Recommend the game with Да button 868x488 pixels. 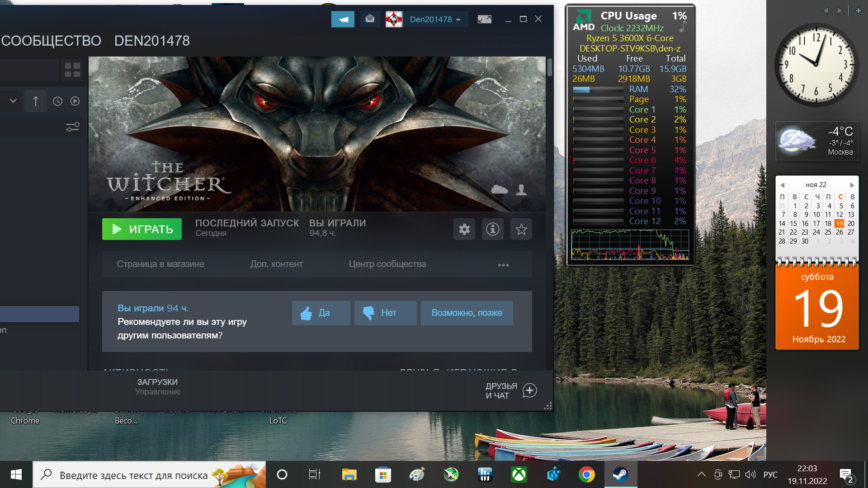(321, 313)
